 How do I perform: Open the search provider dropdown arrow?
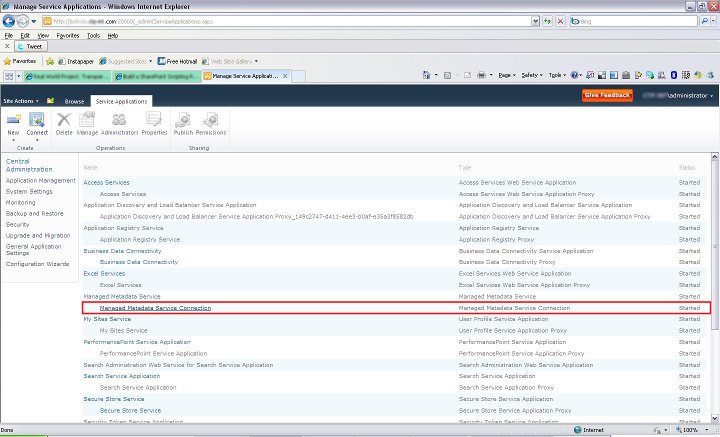point(714,21)
